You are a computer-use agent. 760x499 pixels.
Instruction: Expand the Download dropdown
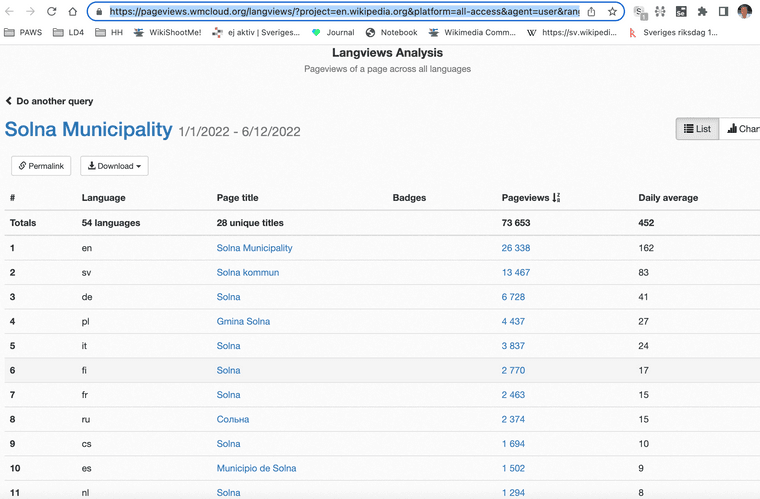(114, 166)
